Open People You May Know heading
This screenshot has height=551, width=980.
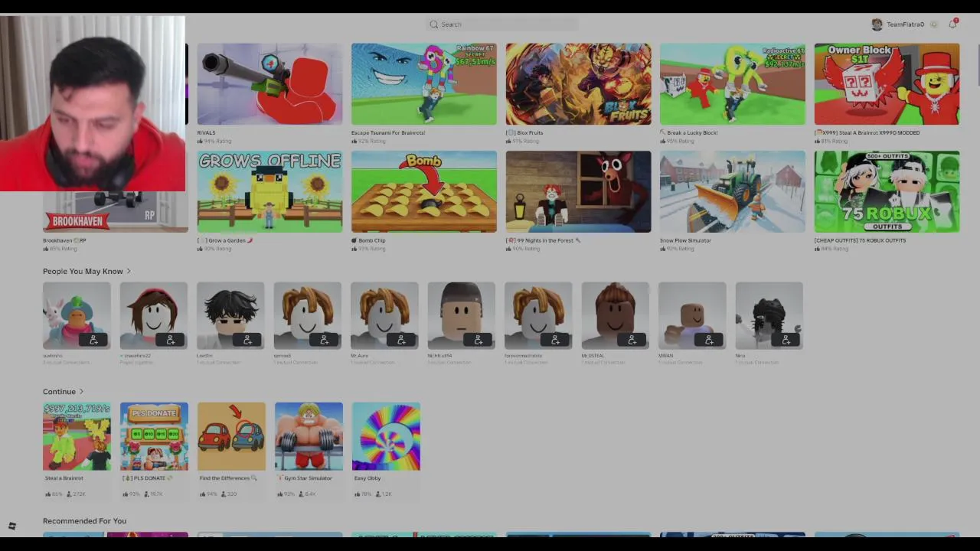[x=83, y=271]
